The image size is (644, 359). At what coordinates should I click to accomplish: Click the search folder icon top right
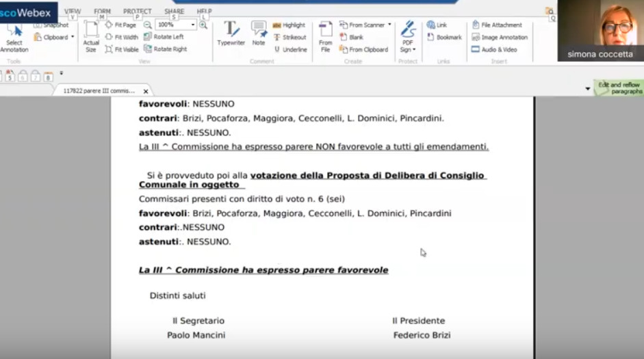click(549, 11)
